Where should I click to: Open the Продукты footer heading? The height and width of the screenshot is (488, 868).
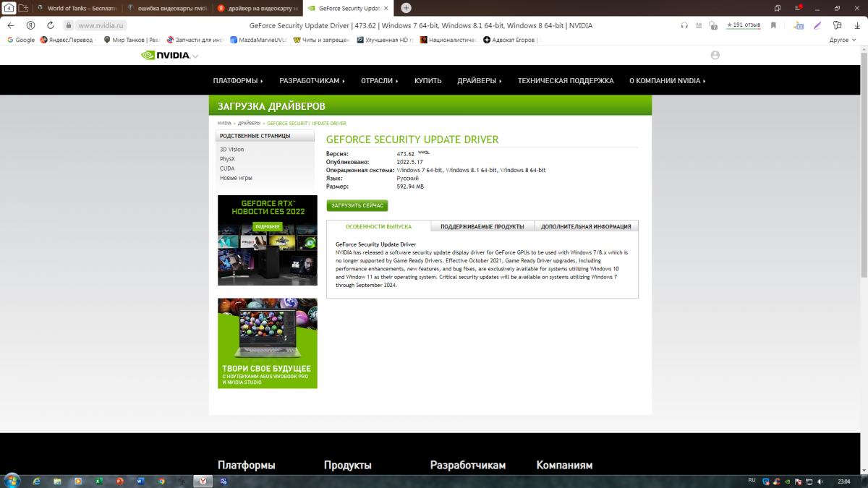coord(348,466)
